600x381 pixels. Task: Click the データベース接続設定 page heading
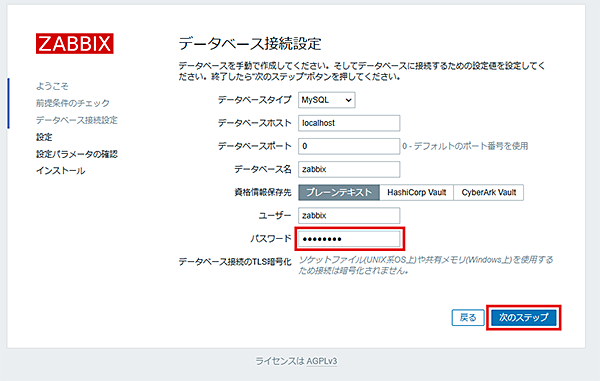point(250,44)
